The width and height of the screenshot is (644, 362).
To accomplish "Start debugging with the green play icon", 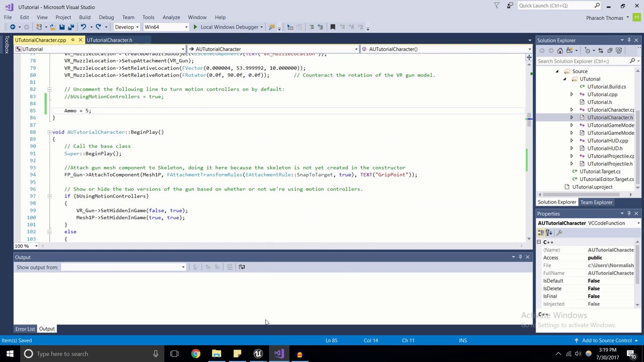I will (x=195, y=27).
